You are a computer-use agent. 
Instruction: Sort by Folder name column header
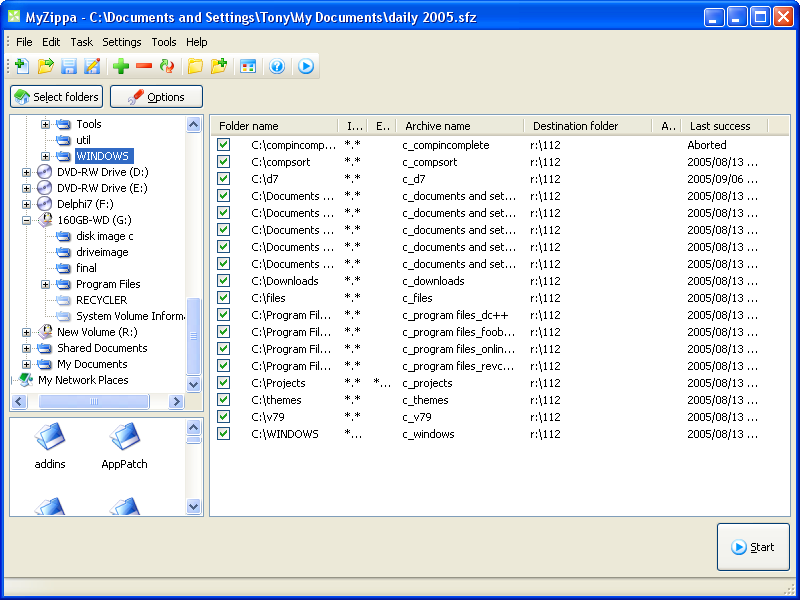pyautogui.click(x=274, y=126)
